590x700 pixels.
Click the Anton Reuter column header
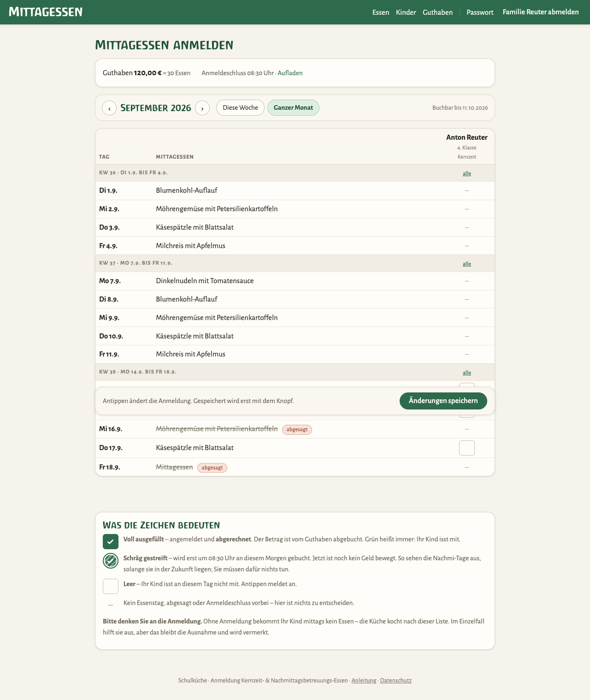(x=467, y=137)
